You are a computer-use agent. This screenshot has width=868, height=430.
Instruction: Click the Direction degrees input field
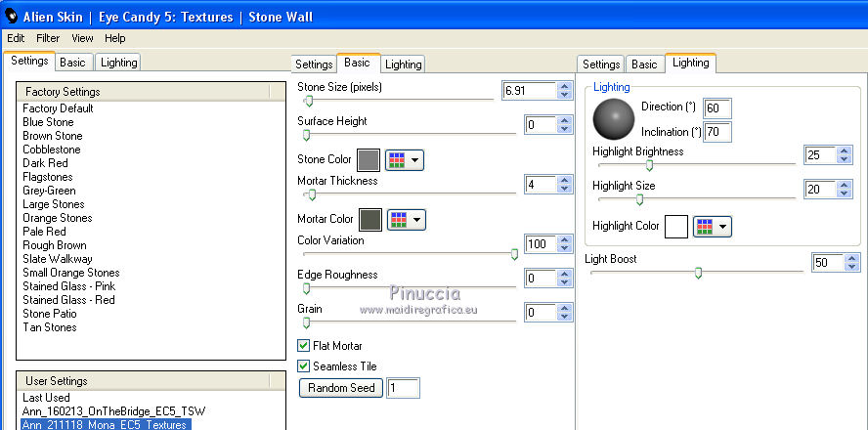[x=717, y=108]
